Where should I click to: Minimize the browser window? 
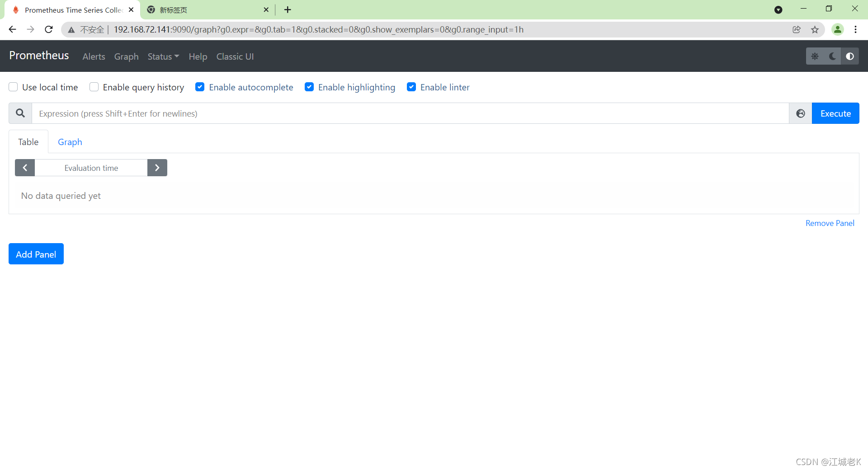click(803, 9)
